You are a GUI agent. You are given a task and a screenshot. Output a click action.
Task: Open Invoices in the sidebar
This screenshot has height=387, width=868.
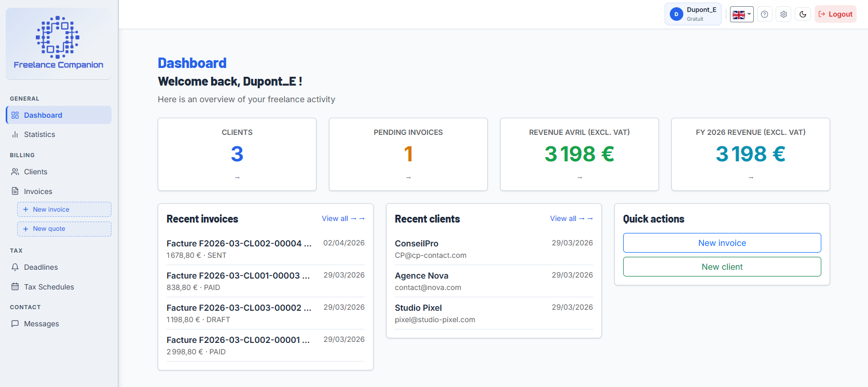click(x=59, y=191)
